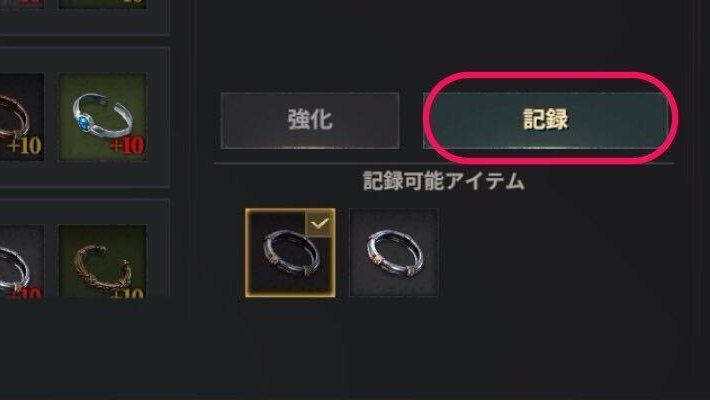Choose the partially visible bronze ring with gold +10
This screenshot has width=710, height=400.
pos(22,117)
